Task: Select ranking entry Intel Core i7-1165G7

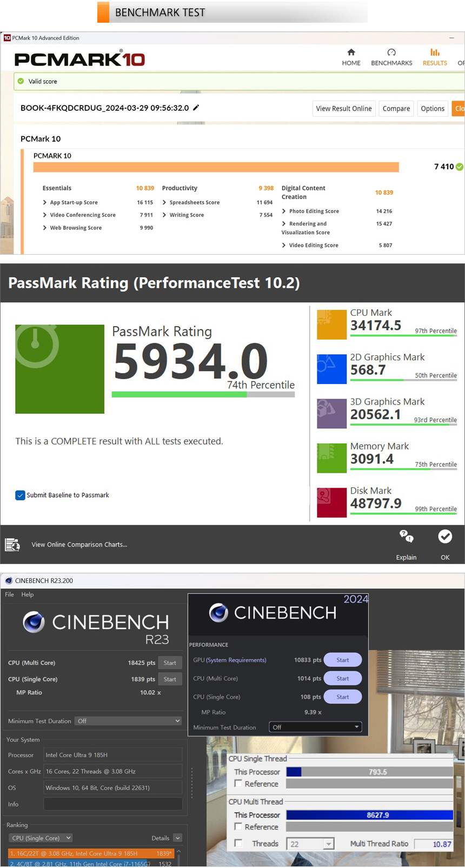Action: [91, 864]
